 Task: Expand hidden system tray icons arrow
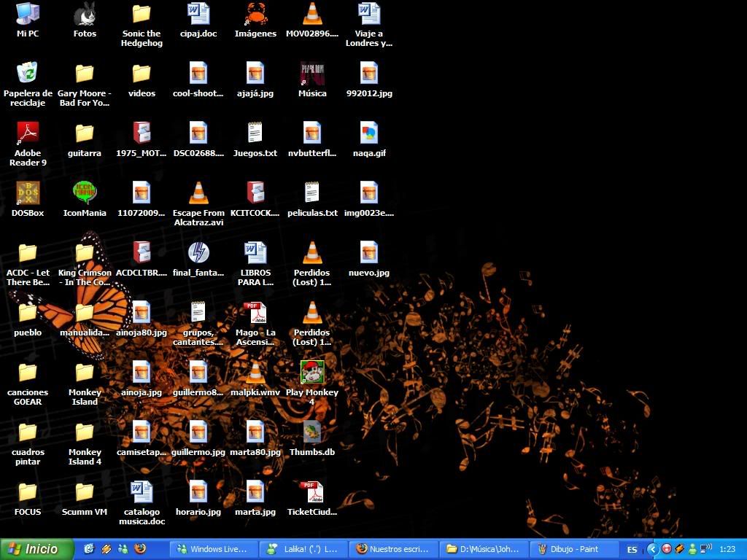[x=653, y=549]
